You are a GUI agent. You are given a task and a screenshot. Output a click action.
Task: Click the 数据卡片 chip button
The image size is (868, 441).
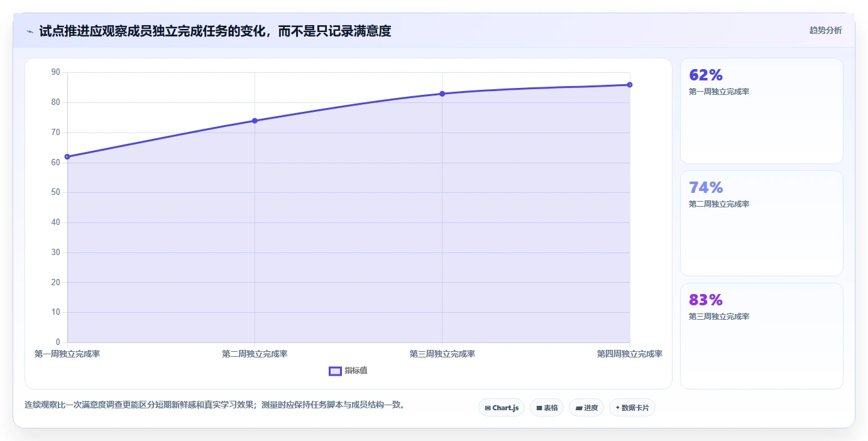(632, 408)
